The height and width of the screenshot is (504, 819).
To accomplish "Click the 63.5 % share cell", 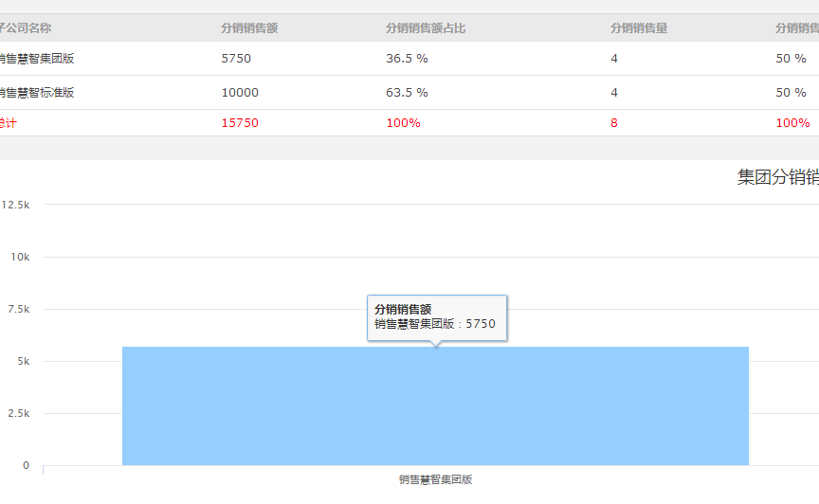I will pos(407,93).
